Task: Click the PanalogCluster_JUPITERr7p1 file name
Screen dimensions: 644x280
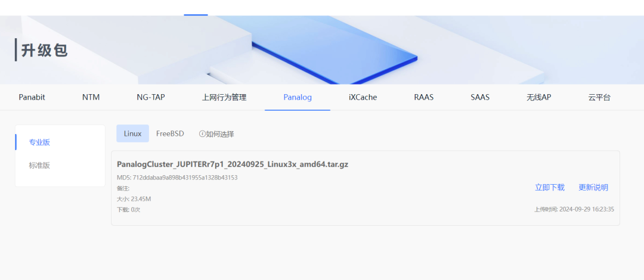Action: 233,164
